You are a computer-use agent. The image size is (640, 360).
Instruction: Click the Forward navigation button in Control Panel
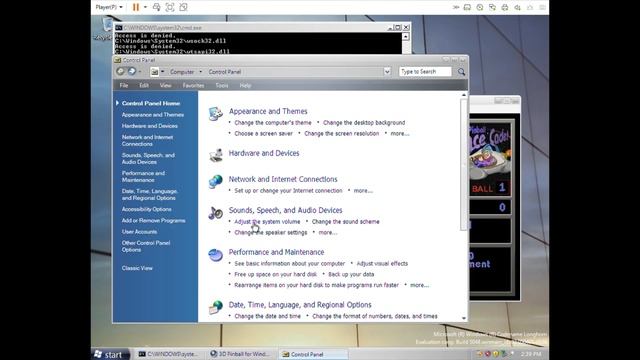132,71
